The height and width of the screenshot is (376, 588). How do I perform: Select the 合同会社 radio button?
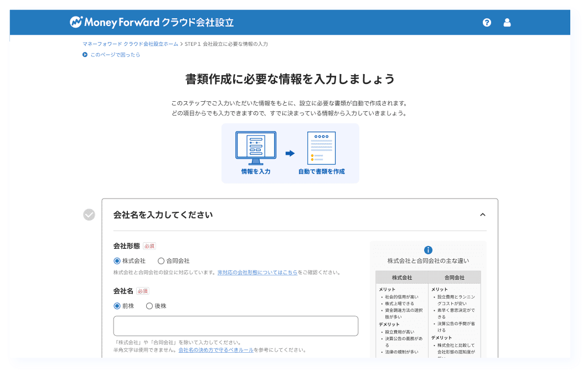tap(161, 261)
